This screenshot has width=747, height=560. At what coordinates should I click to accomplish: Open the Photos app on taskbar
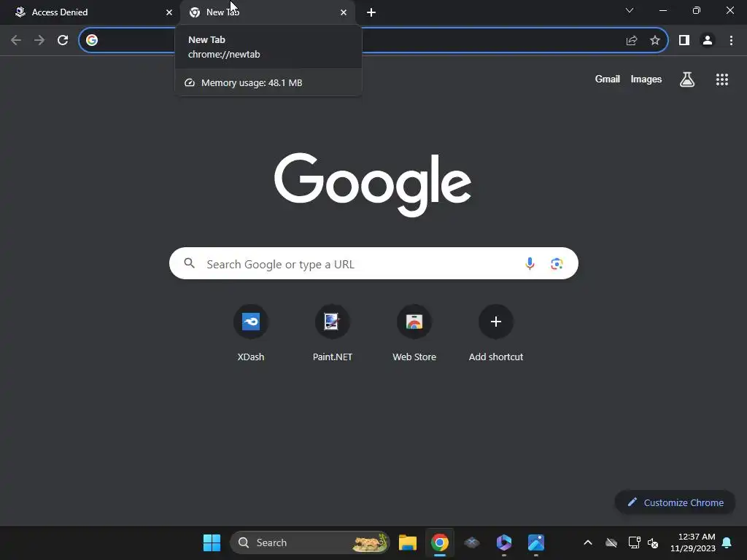pyautogui.click(x=536, y=542)
